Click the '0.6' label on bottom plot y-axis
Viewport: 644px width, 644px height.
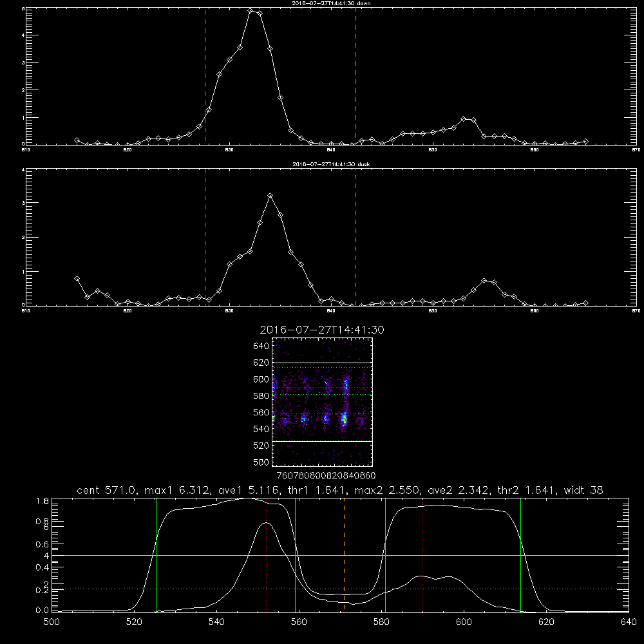43,544
